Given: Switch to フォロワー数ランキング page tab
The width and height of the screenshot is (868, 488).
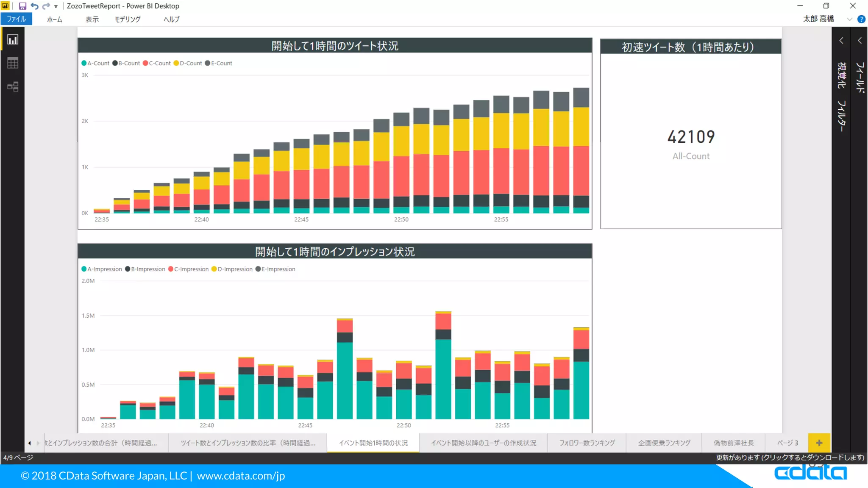Looking at the screenshot, I should click(x=587, y=443).
